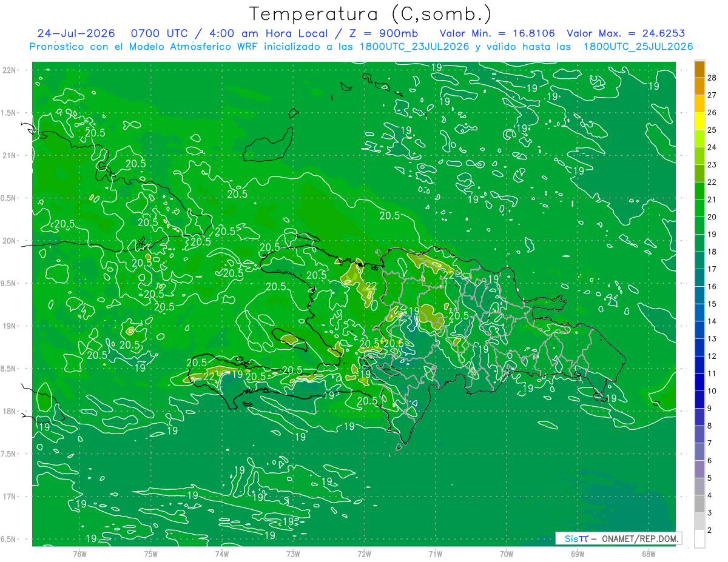Select the '1800UTC_25JUL2026' valid-until time

click(638, 47)
